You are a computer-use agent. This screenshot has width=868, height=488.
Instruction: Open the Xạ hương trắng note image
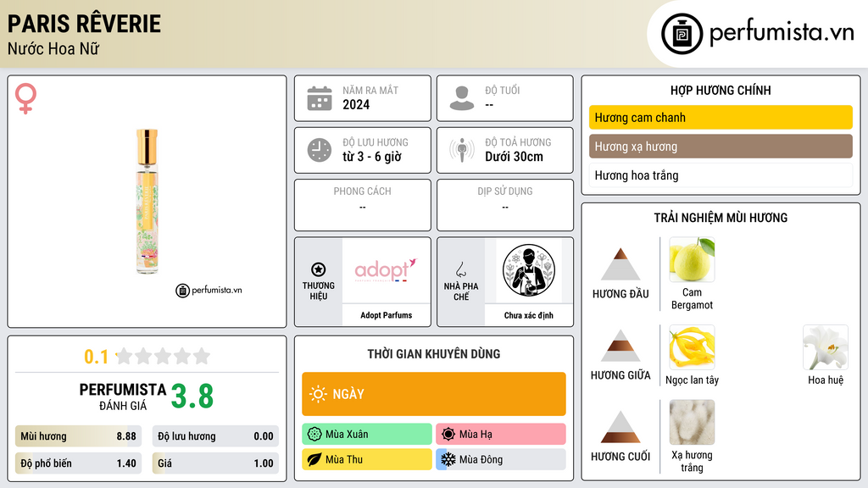(x=692, y=422)
